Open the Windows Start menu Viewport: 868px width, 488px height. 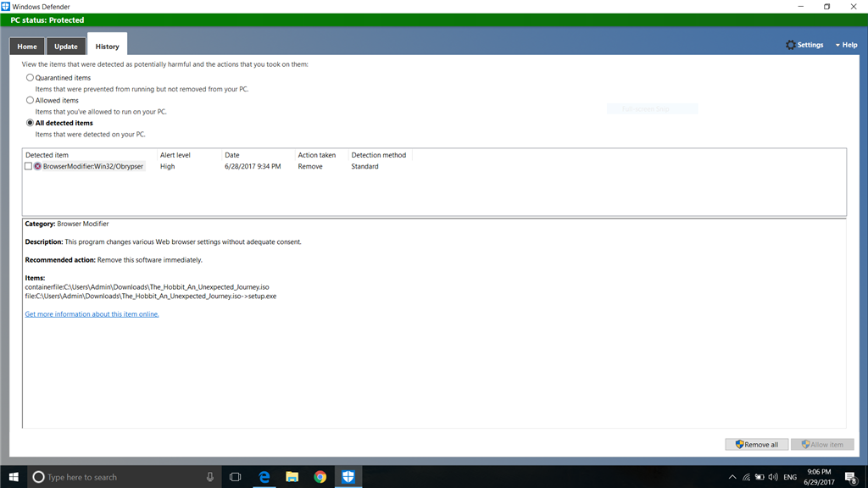[x=14, y=477]
